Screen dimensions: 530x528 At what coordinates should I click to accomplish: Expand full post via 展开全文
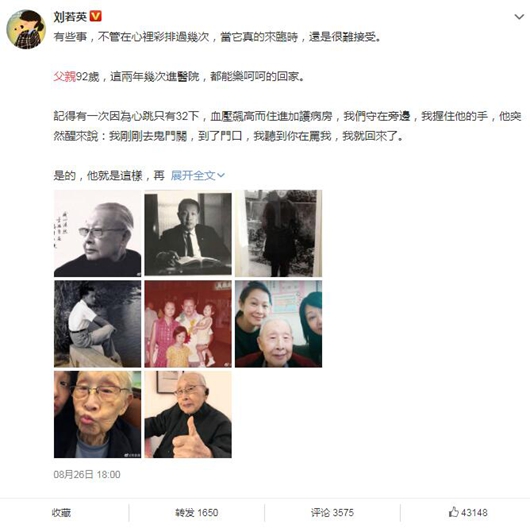[197, 175]
